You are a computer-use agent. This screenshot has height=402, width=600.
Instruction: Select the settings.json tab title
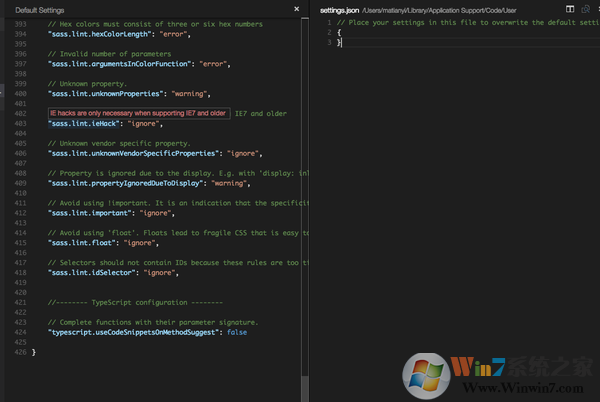(x=339, y=10)
